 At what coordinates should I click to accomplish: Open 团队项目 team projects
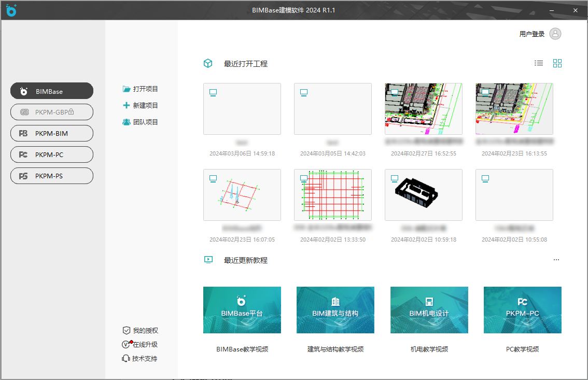[141, 122]
